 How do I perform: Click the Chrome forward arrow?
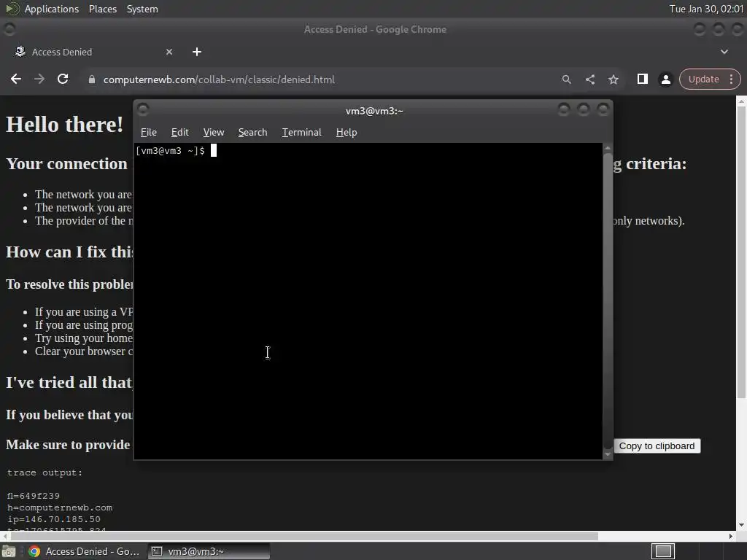click(x=39, y=79)
